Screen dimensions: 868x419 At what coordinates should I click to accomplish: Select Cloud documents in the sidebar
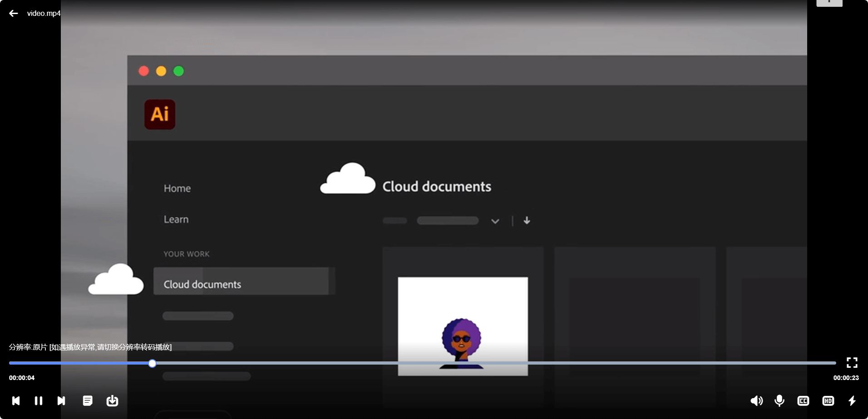(x=202, y=284)
